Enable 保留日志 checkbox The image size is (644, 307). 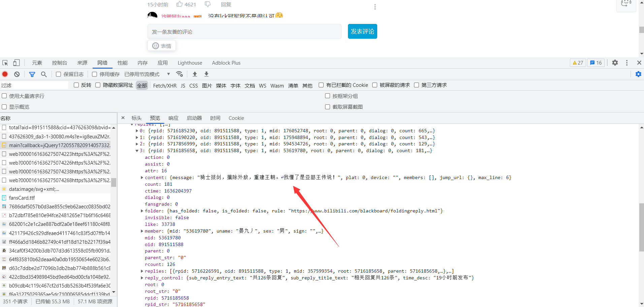59,74
